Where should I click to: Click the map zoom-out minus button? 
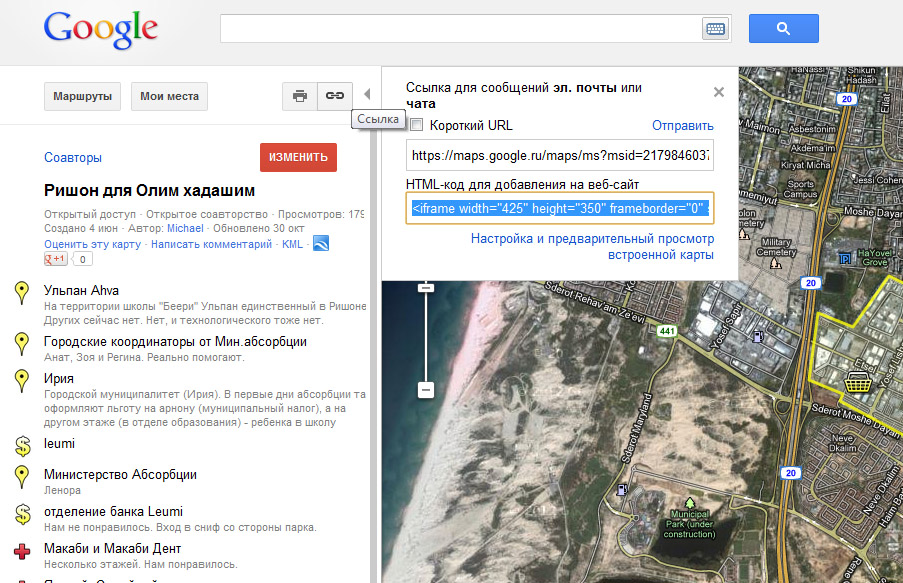[x=426, y=390]
